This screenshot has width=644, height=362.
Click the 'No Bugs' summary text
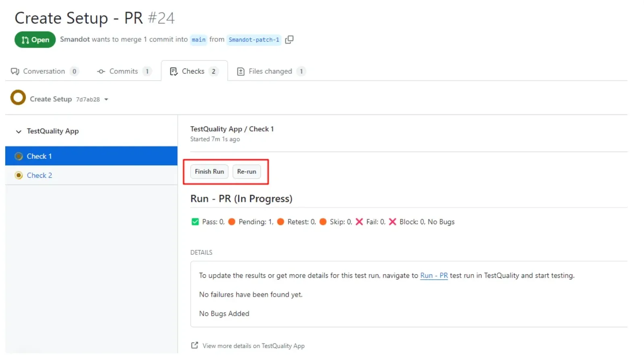pos(441,222)
